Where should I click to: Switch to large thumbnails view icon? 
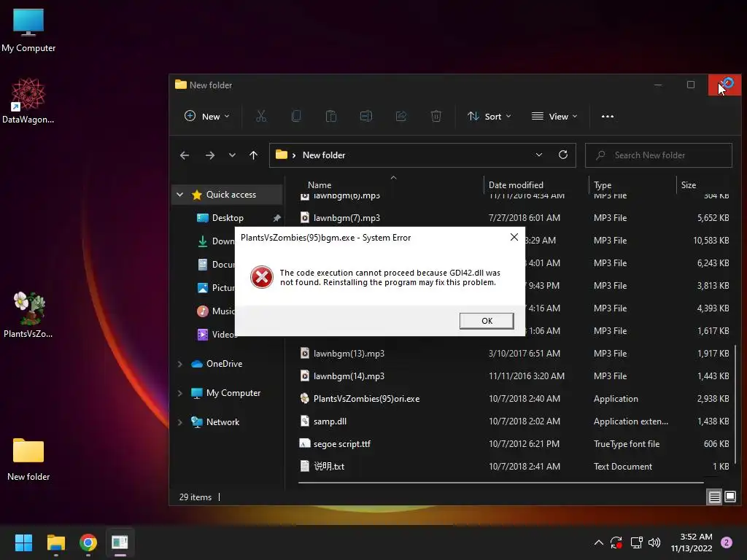(729, 497)
